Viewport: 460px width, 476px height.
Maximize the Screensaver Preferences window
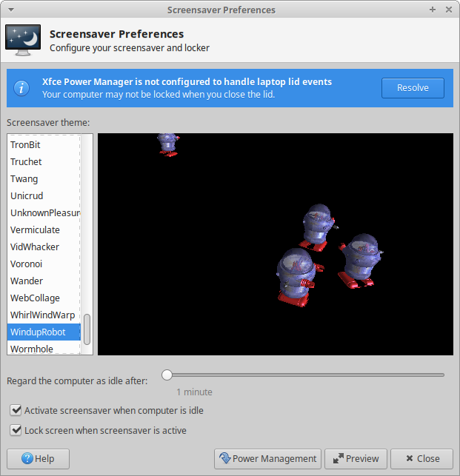pyautogui.click(x=433, y=10)
